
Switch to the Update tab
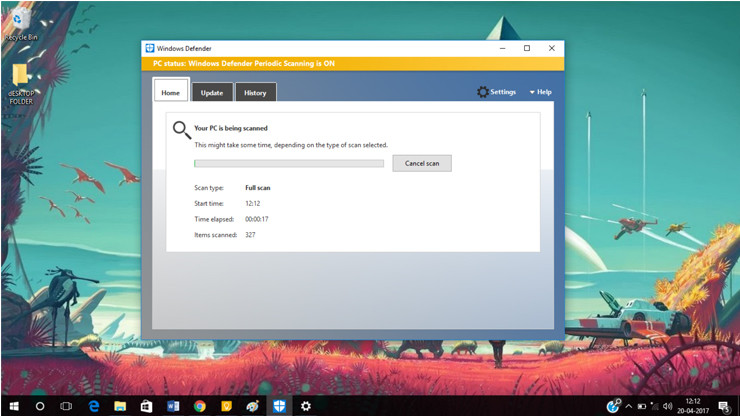point(211,92)
